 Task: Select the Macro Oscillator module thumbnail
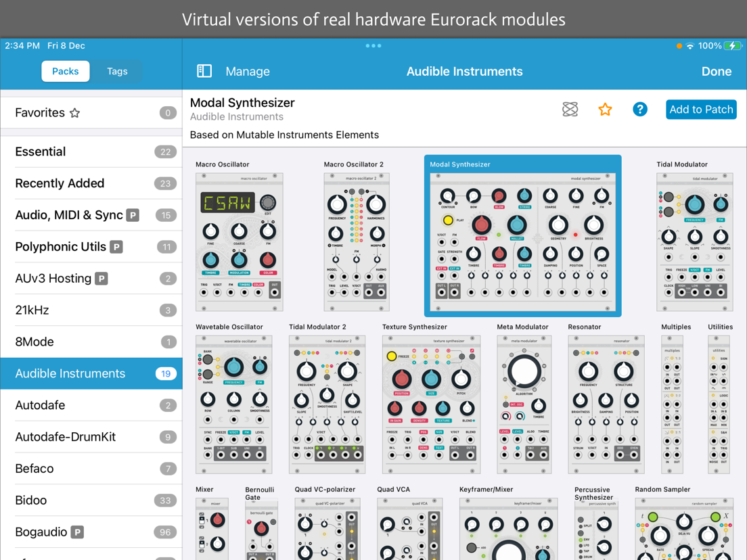pos(239,242)
